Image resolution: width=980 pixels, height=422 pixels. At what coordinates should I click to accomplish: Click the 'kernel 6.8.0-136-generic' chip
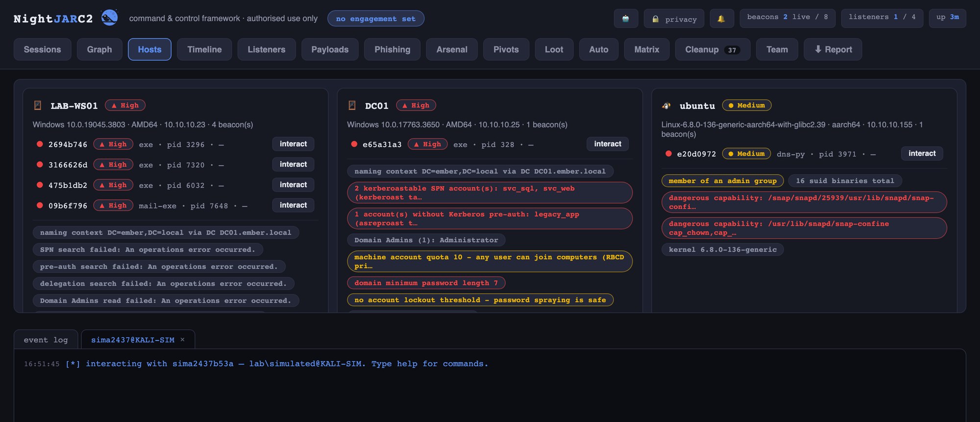(x=723, y=249)
